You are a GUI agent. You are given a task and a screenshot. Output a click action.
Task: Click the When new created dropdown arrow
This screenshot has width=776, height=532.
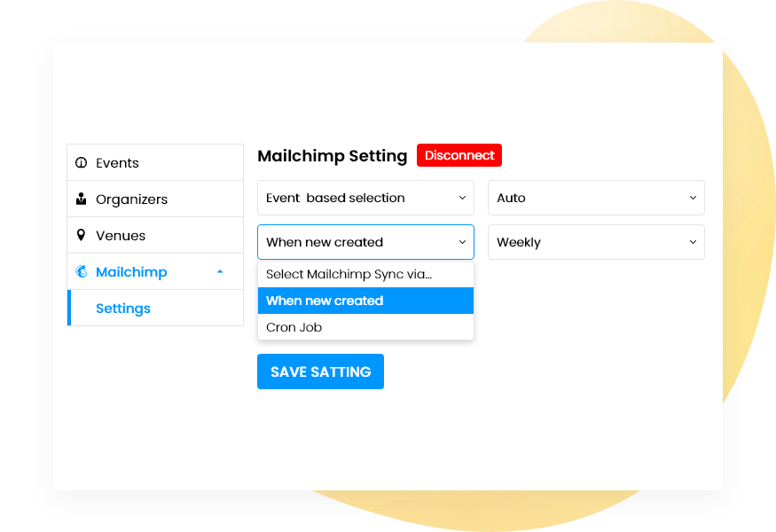click(x=462, y=242)
